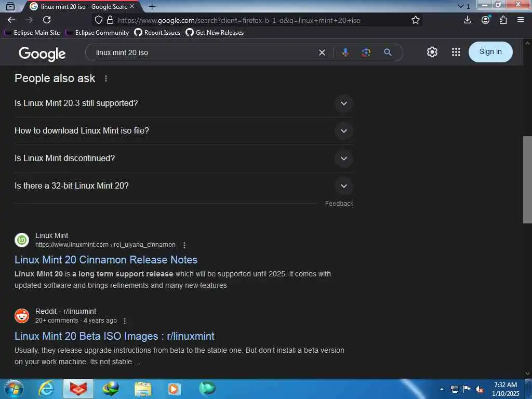This screenshot has width=532, height=399.
Task: Open the Firefox View tab overview icon
Action: (x=10, y=6)
